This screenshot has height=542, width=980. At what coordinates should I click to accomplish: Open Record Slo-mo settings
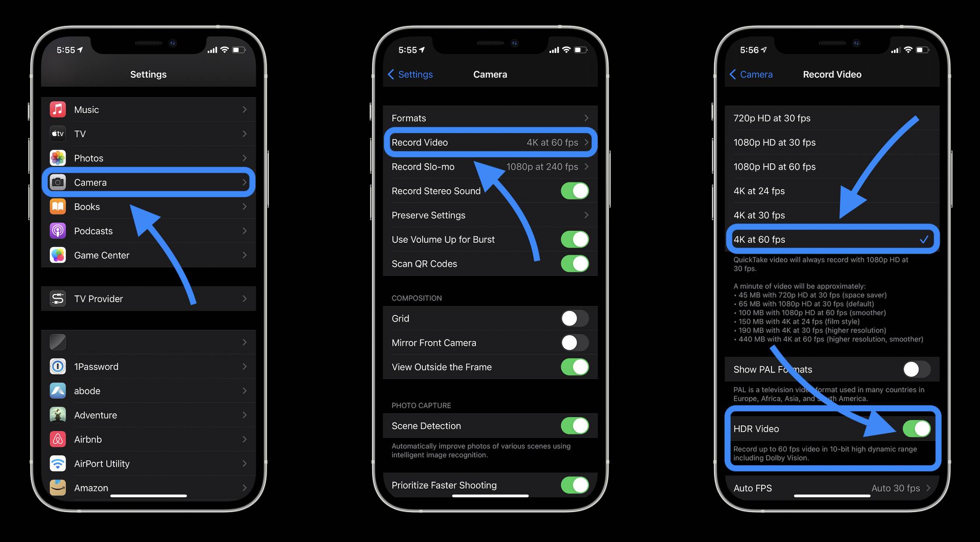click(490, 166)
